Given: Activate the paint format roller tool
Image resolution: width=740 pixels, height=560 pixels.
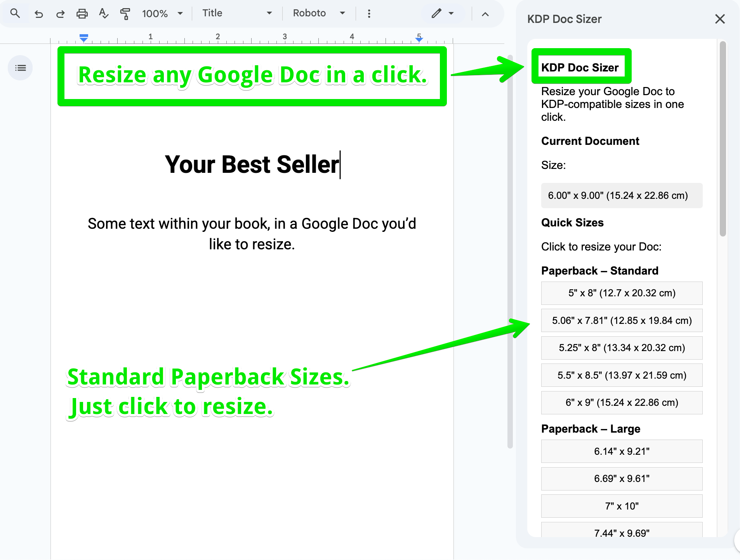Looking at the screenshot, I should click(125, 14).
